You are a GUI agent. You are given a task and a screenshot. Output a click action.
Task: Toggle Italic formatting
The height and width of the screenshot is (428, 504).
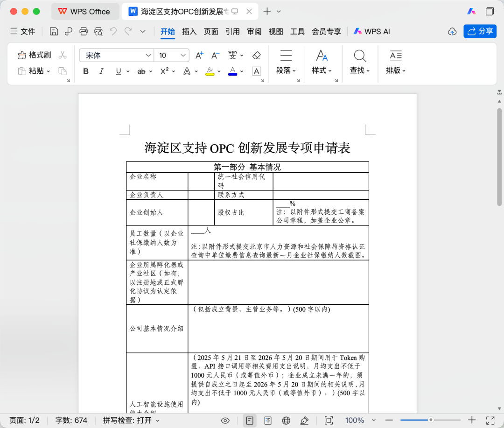102,71
